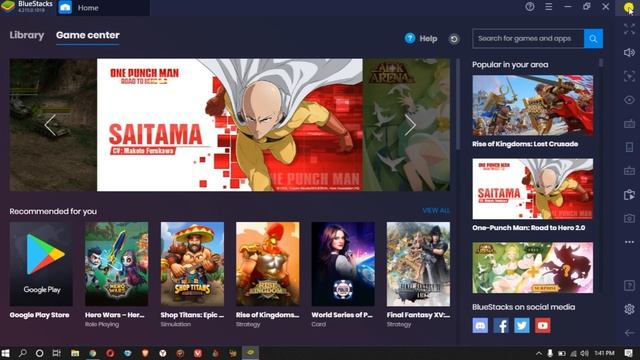Viewport: 640px width, 360px height.
Task: Open the tank game banner on the left
Action: click(53, 125)
